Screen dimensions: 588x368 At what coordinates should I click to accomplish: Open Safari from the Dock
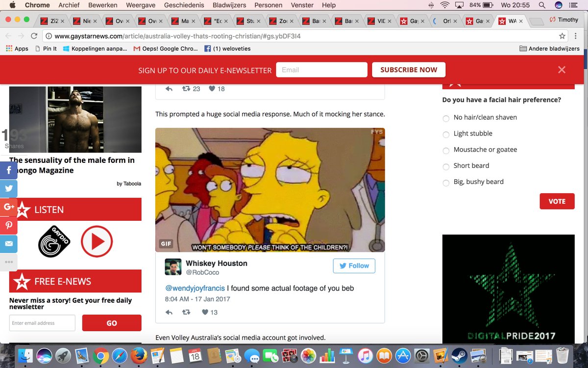[x=120, y=355]
